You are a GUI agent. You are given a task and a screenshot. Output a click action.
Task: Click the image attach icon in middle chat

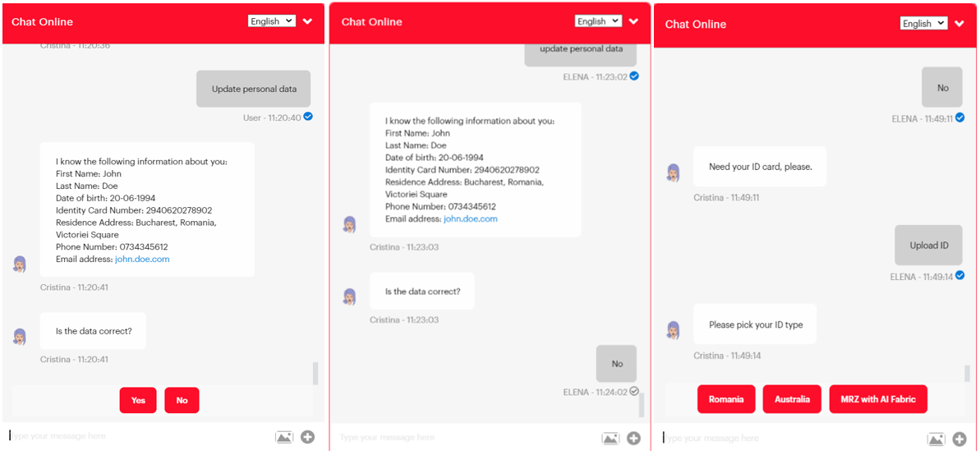(610, 439)
